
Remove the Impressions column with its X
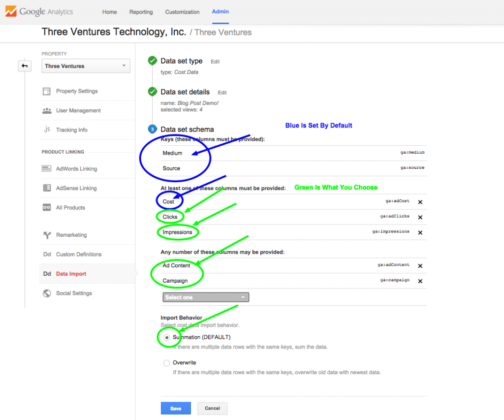point(420,232)
